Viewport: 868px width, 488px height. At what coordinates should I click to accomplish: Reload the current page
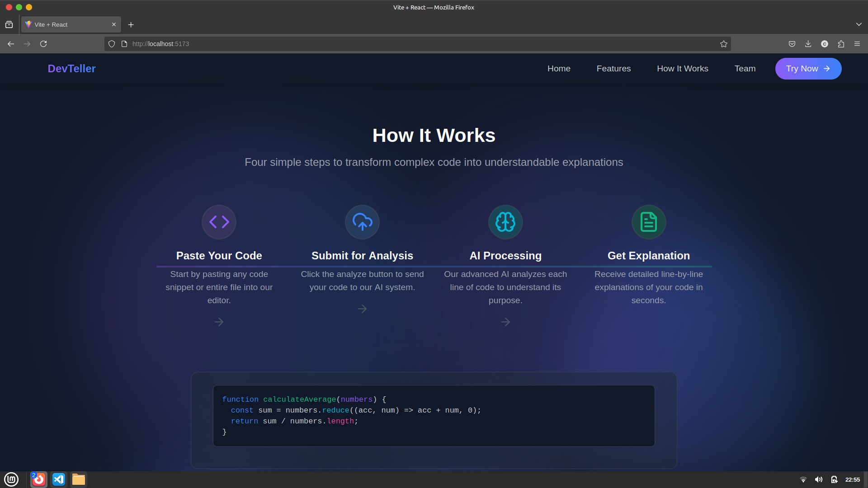tap(43, 44)
